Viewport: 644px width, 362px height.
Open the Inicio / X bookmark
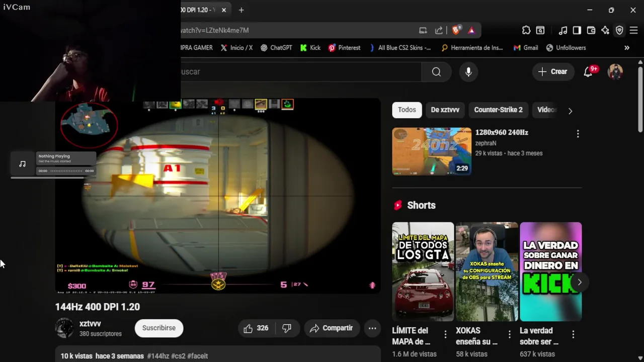pos(236,48)
